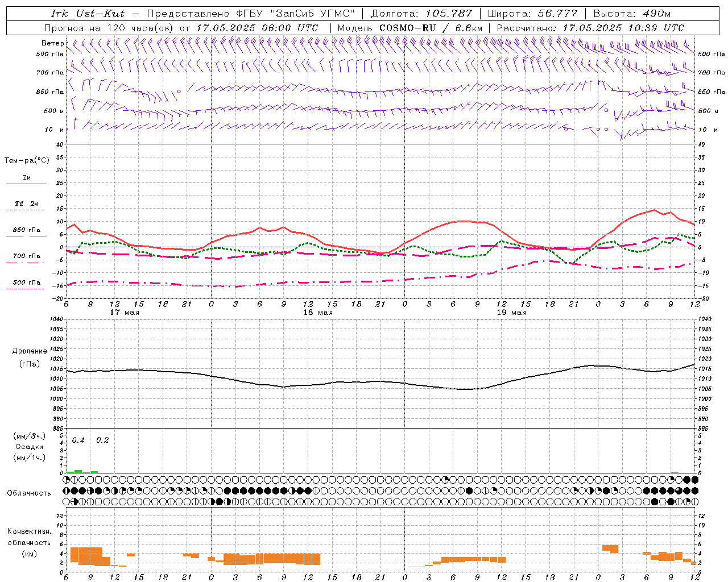Click the longitude value Долгота: 105.787
The image size is (728, 582).
421,14
